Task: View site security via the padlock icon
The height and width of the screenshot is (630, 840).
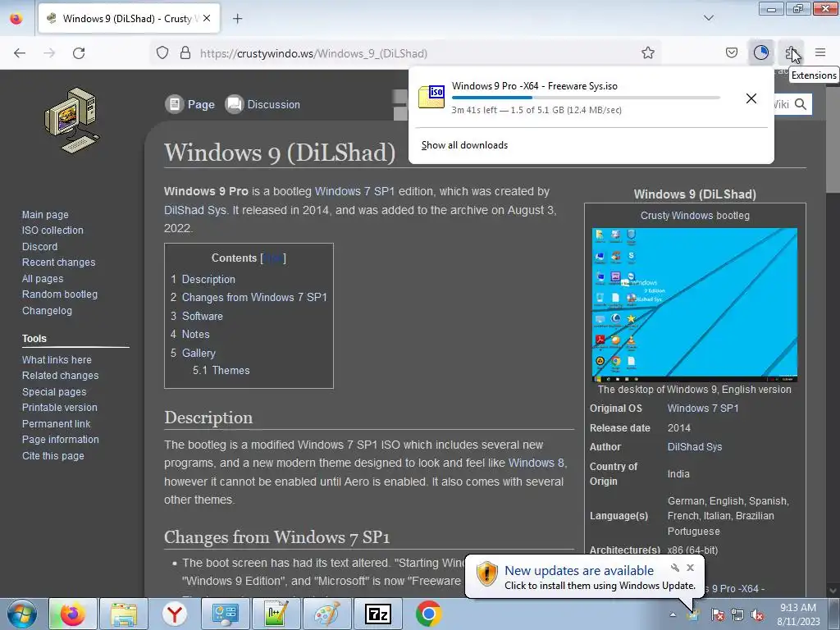Action: pyautogui.click(x=185, y=53)
